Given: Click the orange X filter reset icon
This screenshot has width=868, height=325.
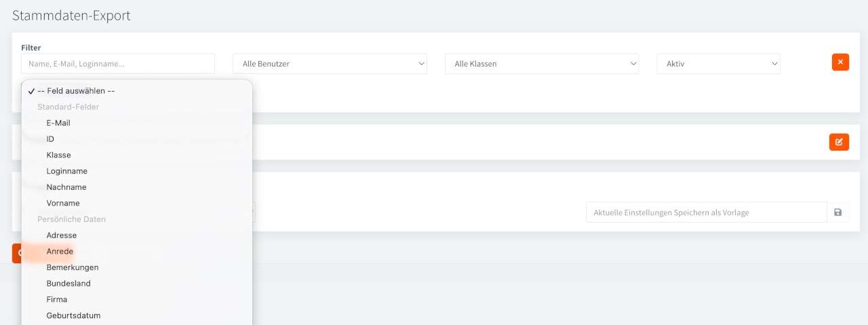Looking at the screenshot, I should (x=840, y=62).
